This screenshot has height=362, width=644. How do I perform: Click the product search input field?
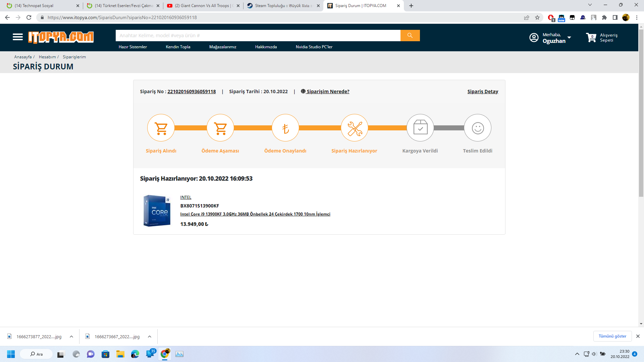pyautogui.click(x=258, y=36)
